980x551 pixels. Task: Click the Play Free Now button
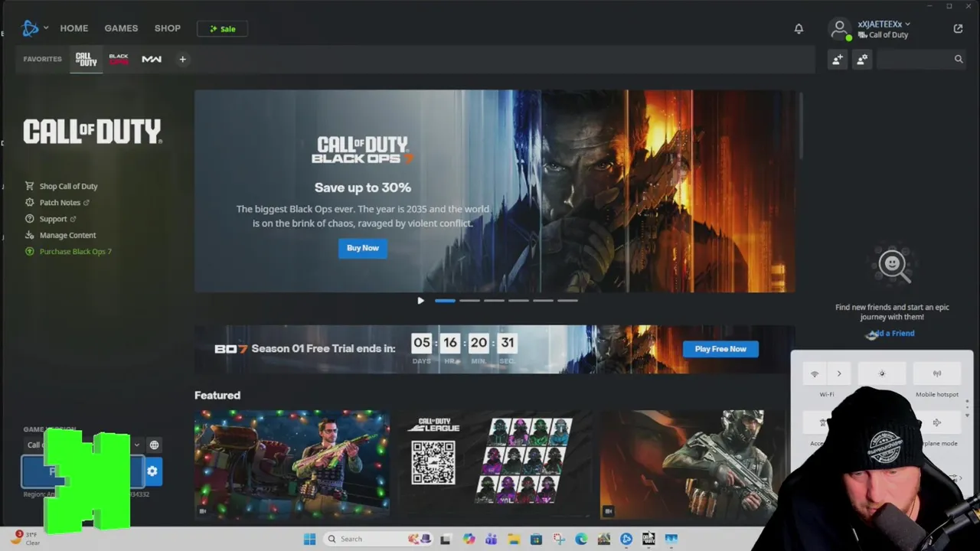(x=720, y=349)
